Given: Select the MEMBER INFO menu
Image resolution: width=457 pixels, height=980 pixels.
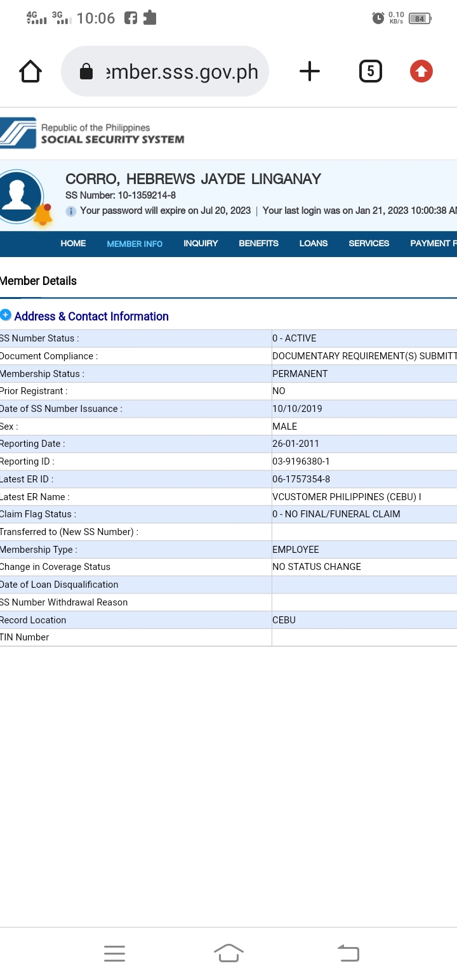Looking at the screenshot, I should [135, 244].
